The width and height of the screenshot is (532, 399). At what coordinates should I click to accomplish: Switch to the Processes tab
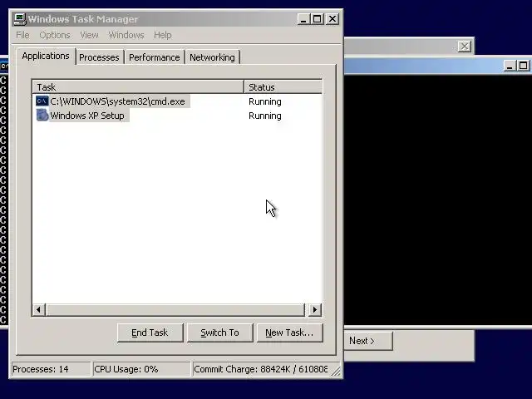(x=99, y=57)
